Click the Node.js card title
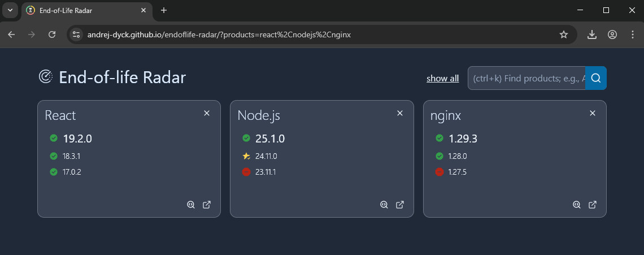Image resolution: width=644 pixels, height=255 pixels. click(x=259, y=115)
